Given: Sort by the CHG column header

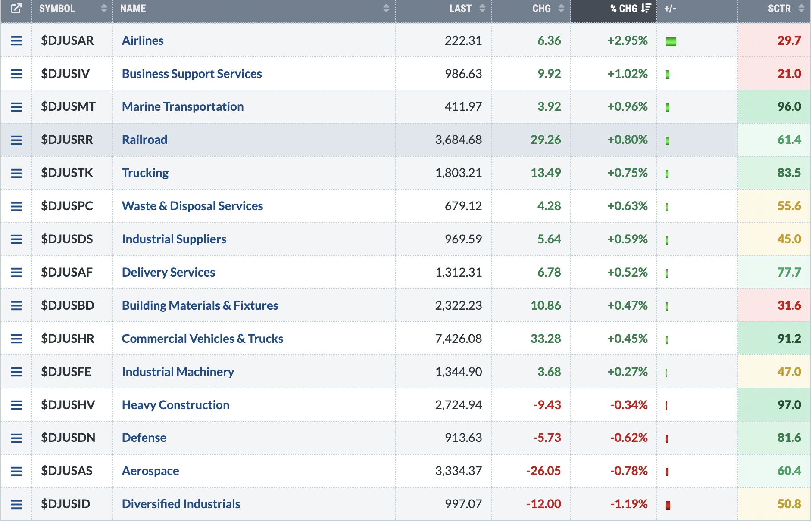Looking at the screenshot, I should (x=531, y=9).
